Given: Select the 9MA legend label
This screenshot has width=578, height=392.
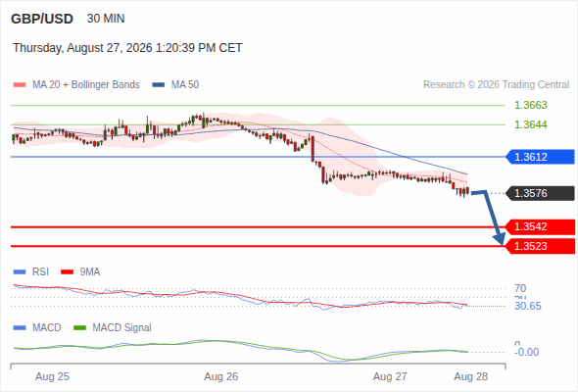Looking at the screenshot, I should tap(90, 272).
